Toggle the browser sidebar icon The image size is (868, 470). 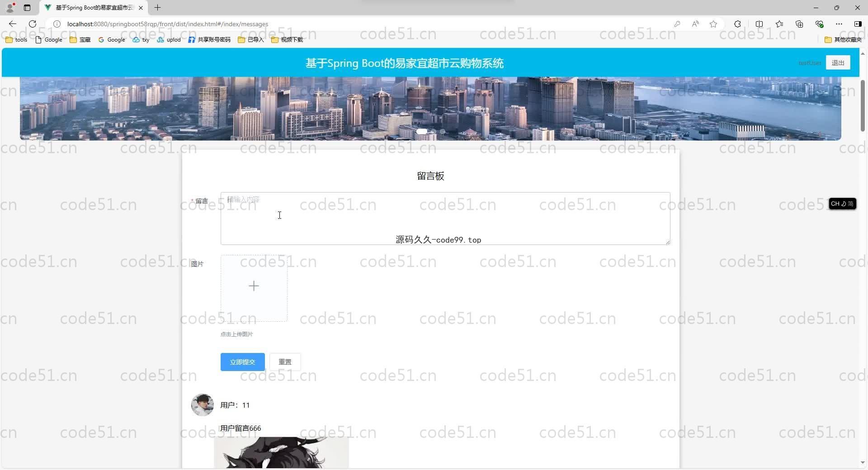coord(858,24)
